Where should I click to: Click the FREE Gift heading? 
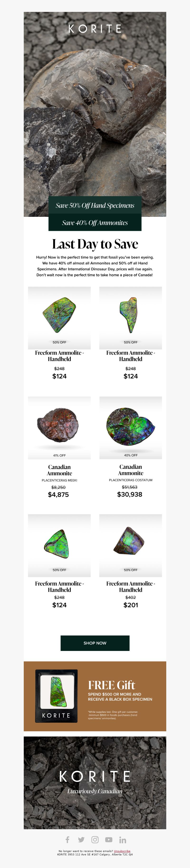click(112, 685)
